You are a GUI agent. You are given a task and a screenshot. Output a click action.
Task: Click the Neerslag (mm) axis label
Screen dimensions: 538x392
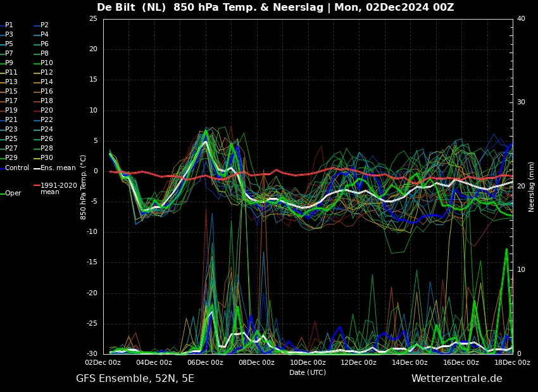531,187
